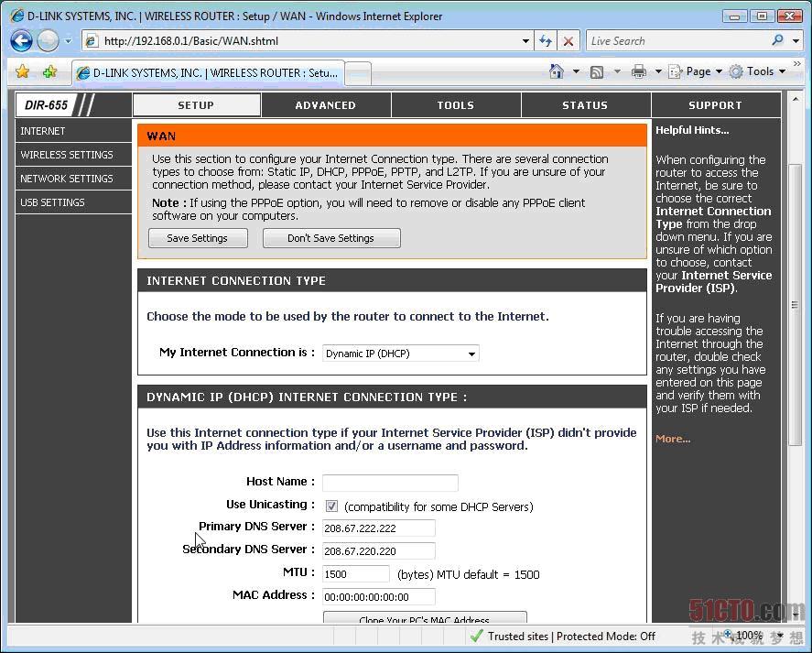Open the Page menu in command bar
This screenshot has height=653, width=812.
pyautogui.click(x=696, y=71)
